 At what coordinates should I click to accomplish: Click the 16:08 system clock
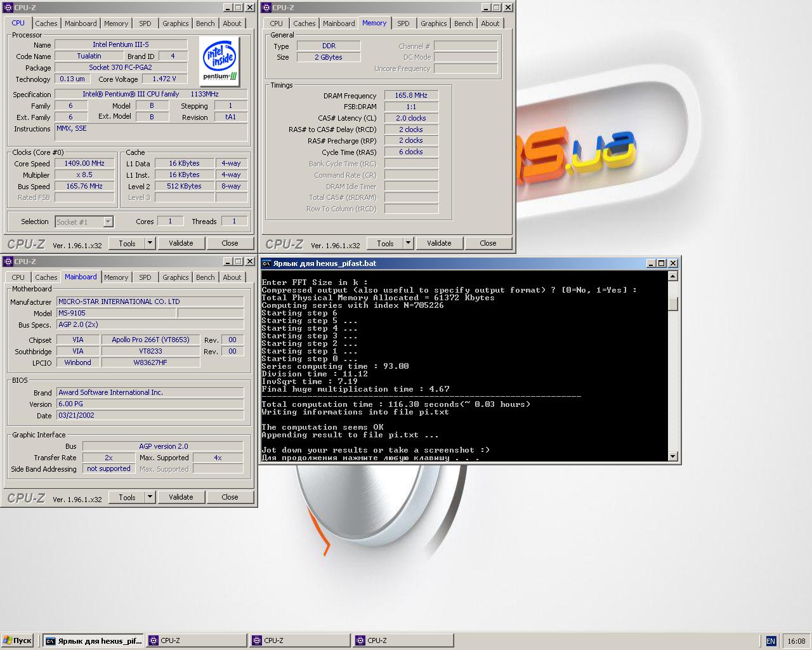(x=796, y=641)
